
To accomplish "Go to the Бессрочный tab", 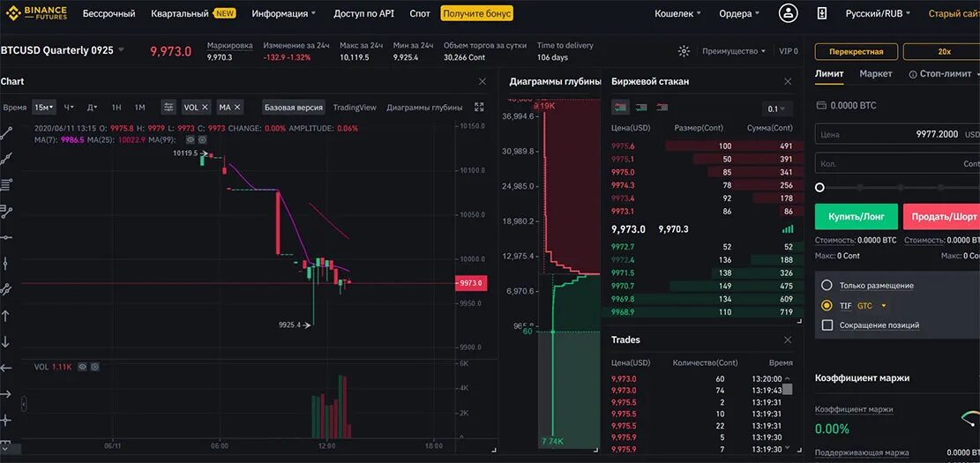I will click(x=108, y=13).
